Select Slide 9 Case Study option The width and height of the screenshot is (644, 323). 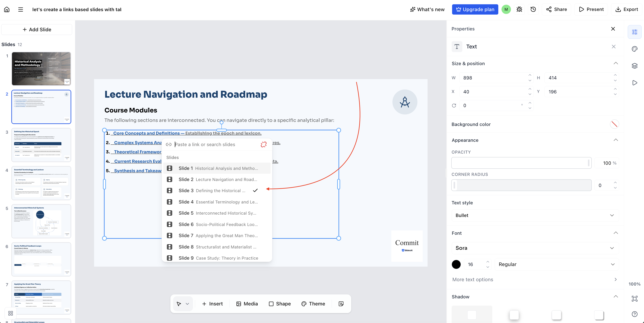217,258
